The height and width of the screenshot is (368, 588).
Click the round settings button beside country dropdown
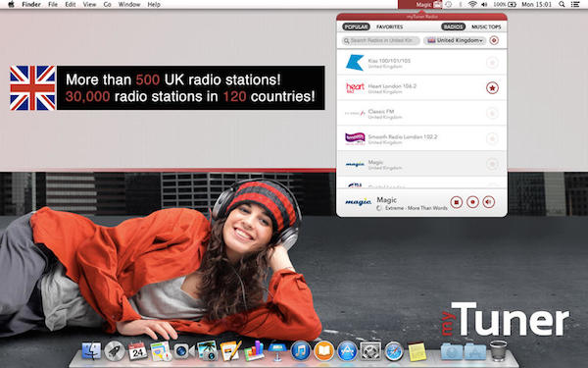(x=494, y=40)
